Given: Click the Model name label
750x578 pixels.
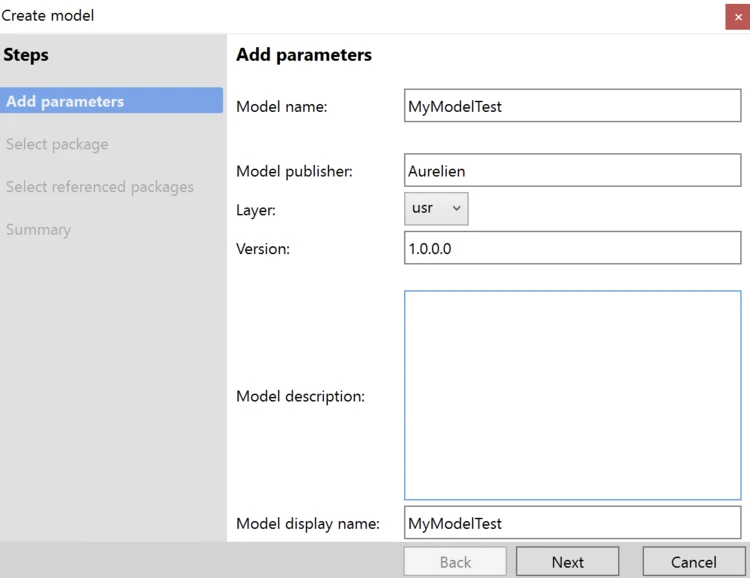Looking at the screenshot, I should point(281,106).
